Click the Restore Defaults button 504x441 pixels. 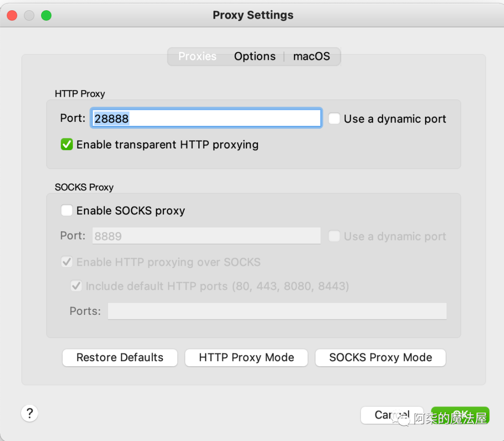tap(120, 358)
